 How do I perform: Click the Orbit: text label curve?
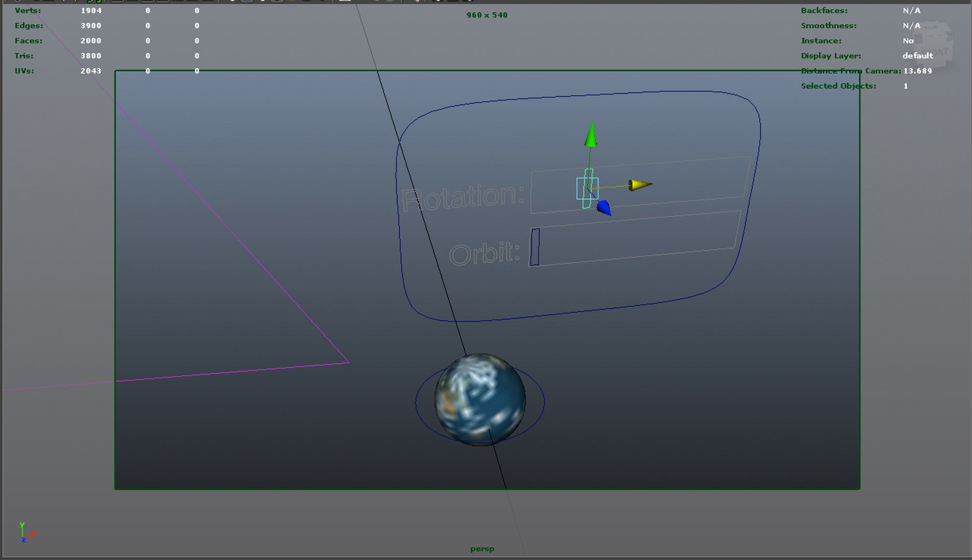[484, 254]
